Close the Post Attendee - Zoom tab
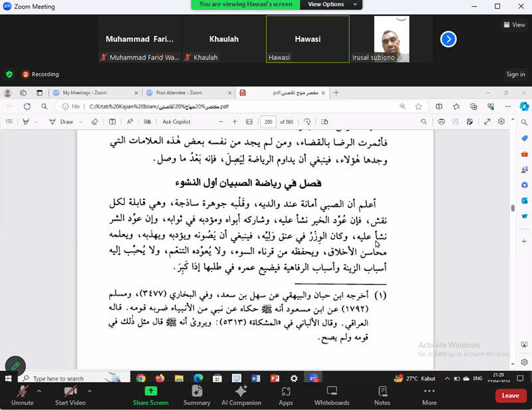Screen dimensions: 532x410 click(x=229, y=92)
